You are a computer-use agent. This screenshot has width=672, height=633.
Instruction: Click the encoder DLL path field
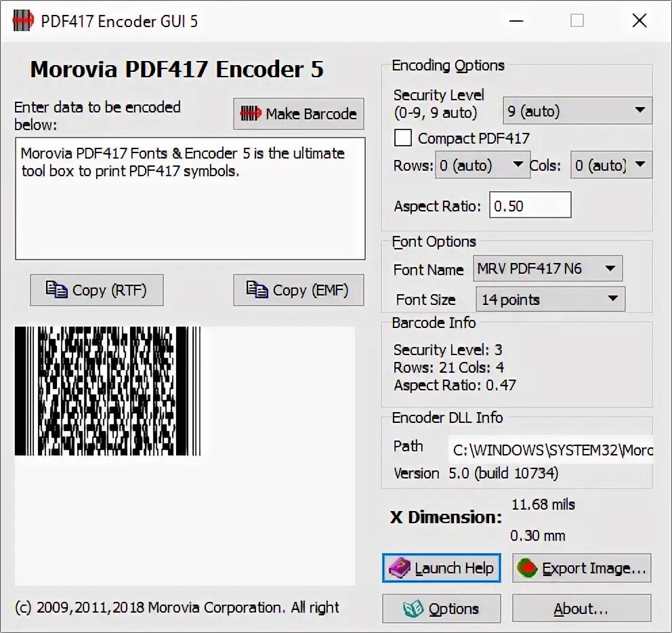click(551, 450)
